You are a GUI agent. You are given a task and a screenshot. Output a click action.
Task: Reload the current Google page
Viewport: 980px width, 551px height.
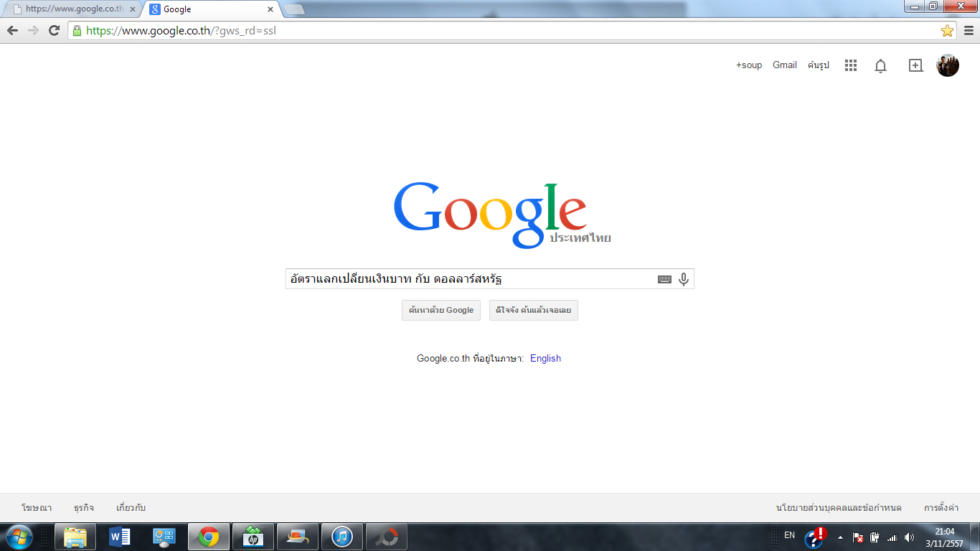(x=54, y=30)
